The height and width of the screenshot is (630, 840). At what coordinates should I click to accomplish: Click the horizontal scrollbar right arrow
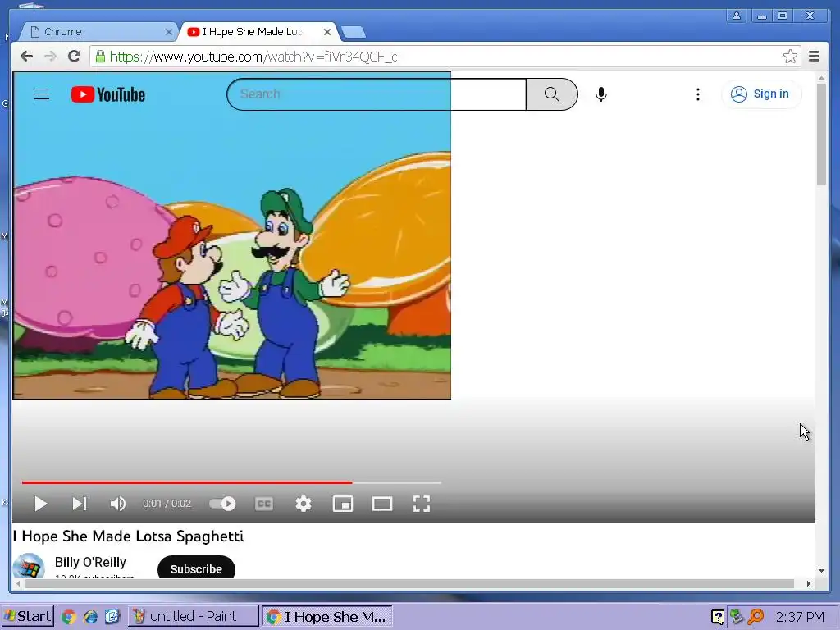(808, 583)
